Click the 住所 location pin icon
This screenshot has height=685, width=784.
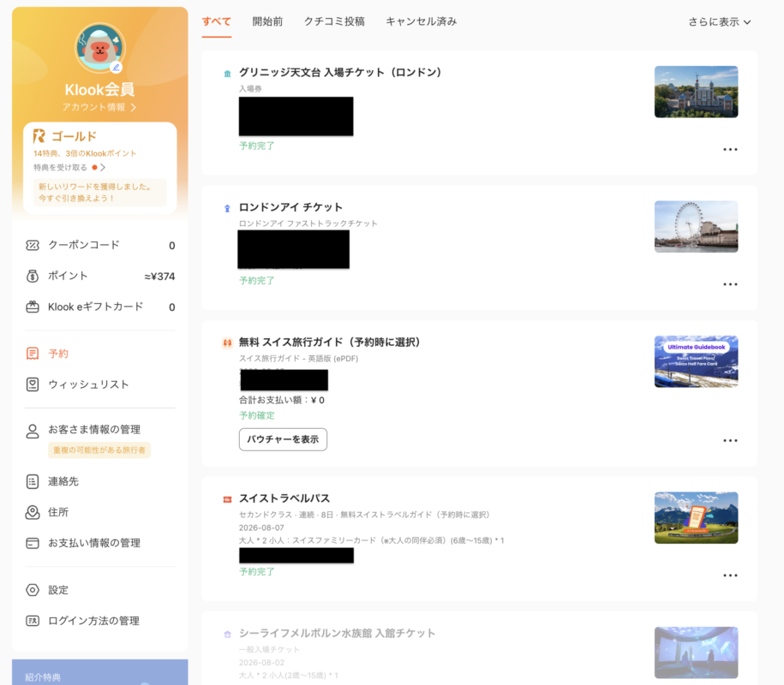33,512
